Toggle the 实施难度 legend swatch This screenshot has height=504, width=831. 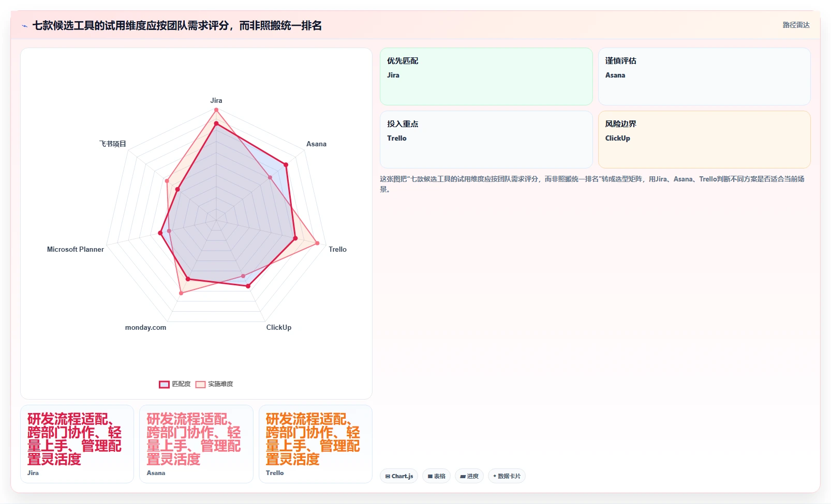200,384
